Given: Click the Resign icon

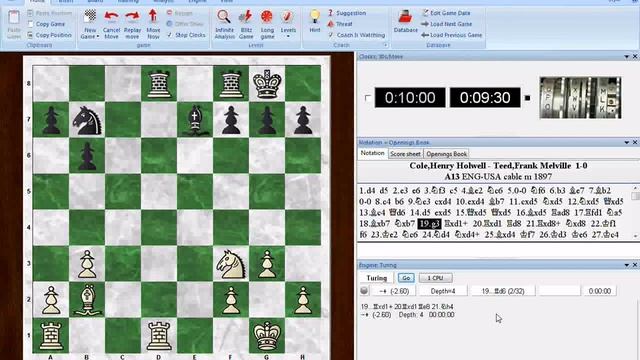Looking at the screenshot, I should point(169,13).
